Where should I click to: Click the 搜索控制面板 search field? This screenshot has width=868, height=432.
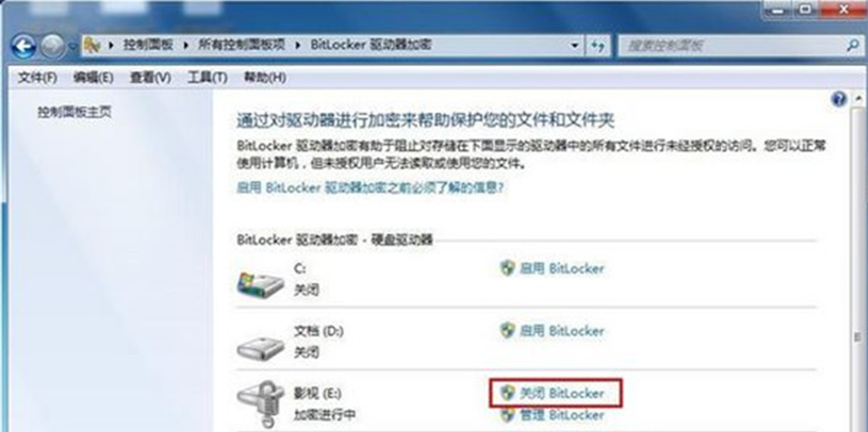[734, 45]
